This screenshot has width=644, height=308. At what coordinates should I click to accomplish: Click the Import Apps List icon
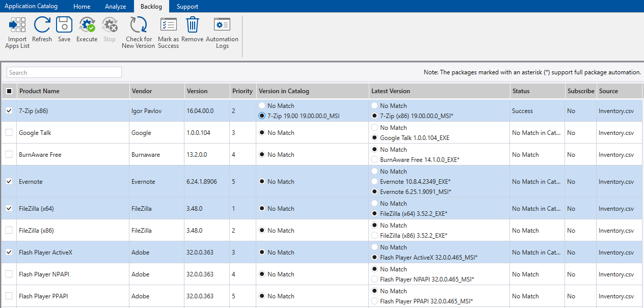pyautogui.click(x=18, y=25)
